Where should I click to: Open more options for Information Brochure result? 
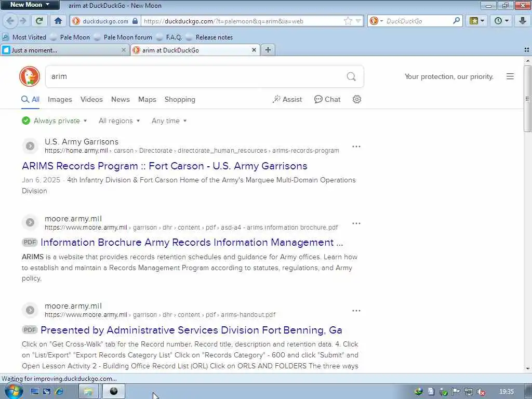coord(356,223)
